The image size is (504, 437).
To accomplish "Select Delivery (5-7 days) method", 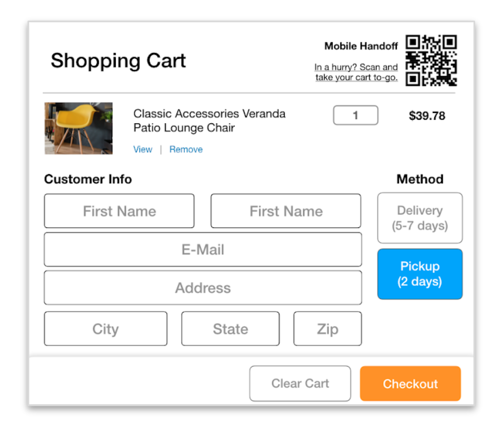I will click(x=420, y=218).
